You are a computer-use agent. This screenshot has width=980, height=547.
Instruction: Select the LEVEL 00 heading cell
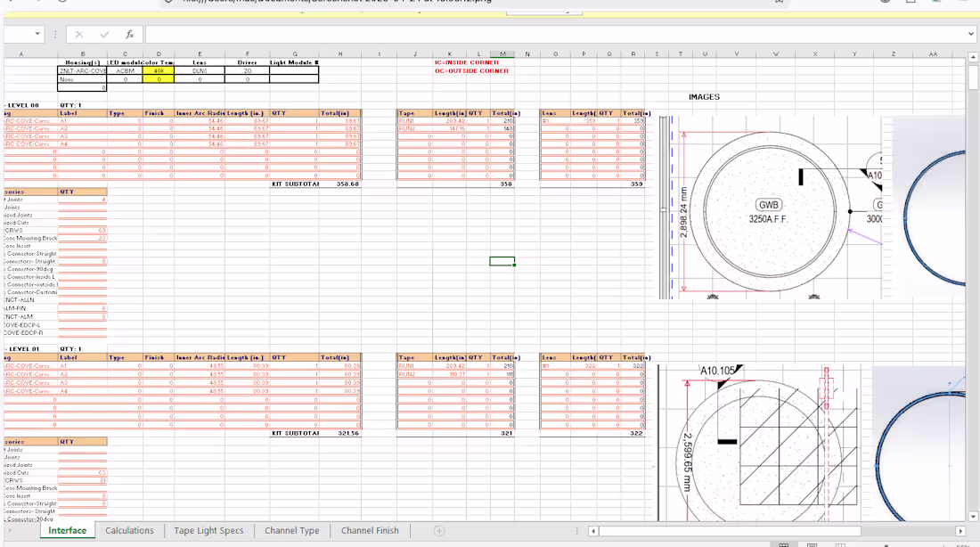point(22,105)
